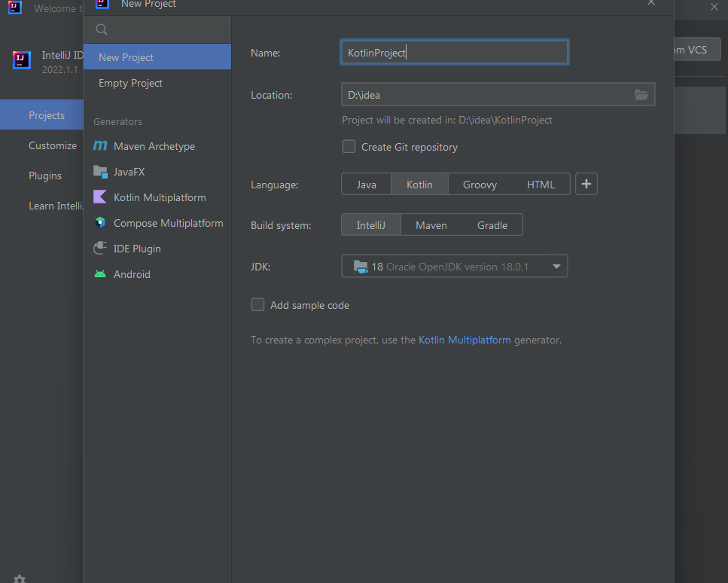Open the Compose Multiplatform generator
This screenshot has height=583, width=728.
[x=157, y=222]
